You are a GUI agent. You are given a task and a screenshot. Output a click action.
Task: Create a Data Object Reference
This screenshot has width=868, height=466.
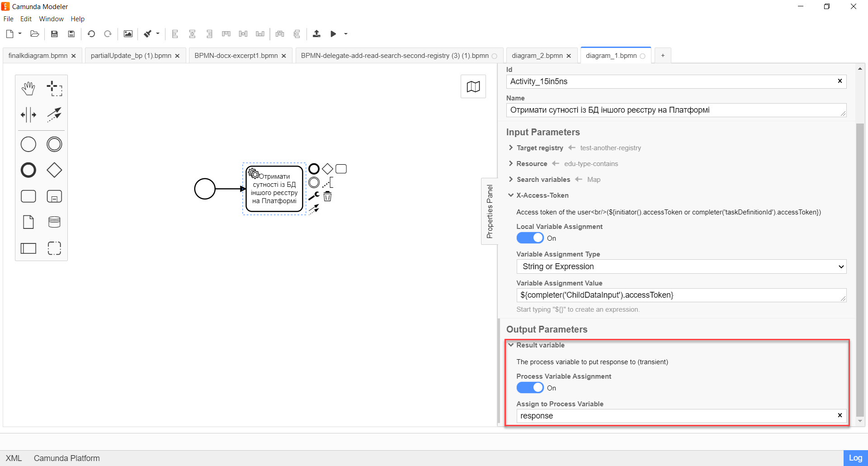tap(28, 222)
